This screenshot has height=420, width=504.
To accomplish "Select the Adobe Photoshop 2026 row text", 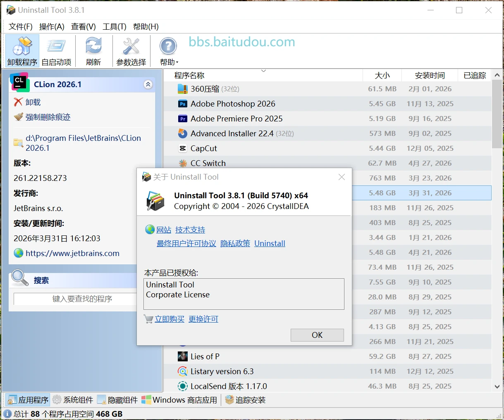I will point(233,104).
